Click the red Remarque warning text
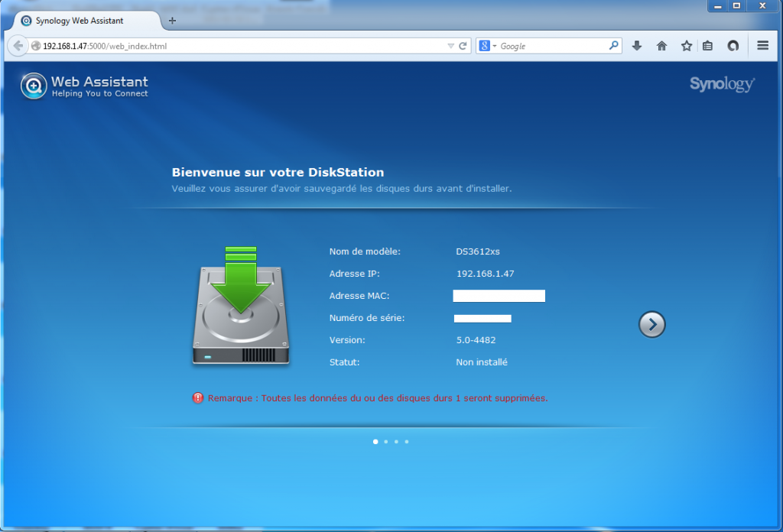 click(378, 398)
